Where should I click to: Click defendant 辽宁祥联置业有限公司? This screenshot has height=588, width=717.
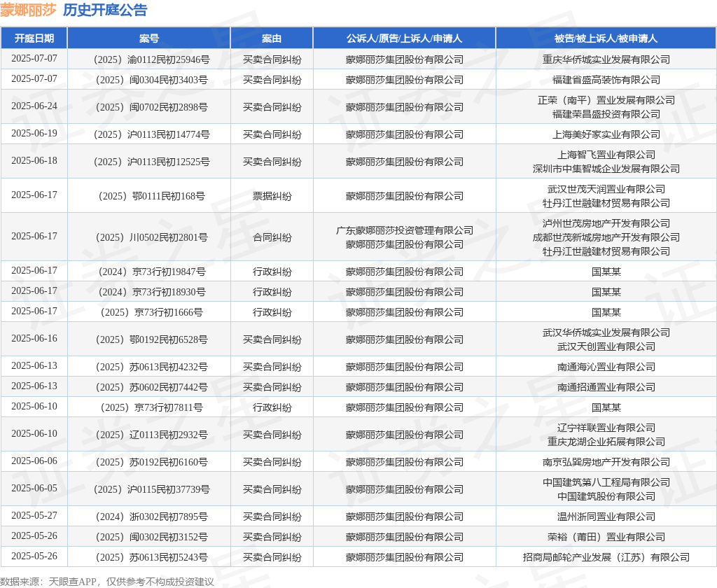606,428
